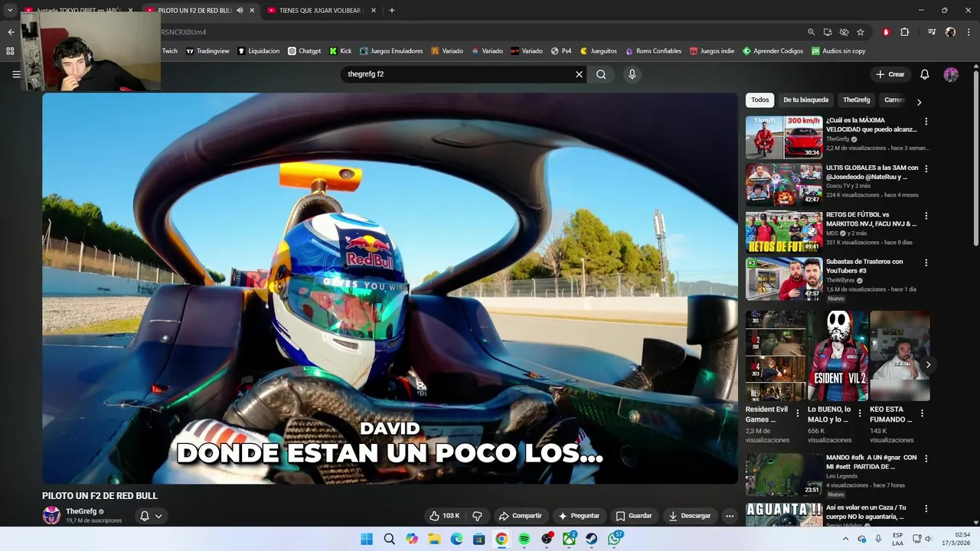
Task: Select the De tu búsqueda chip
Action: [x=805, y=100]
